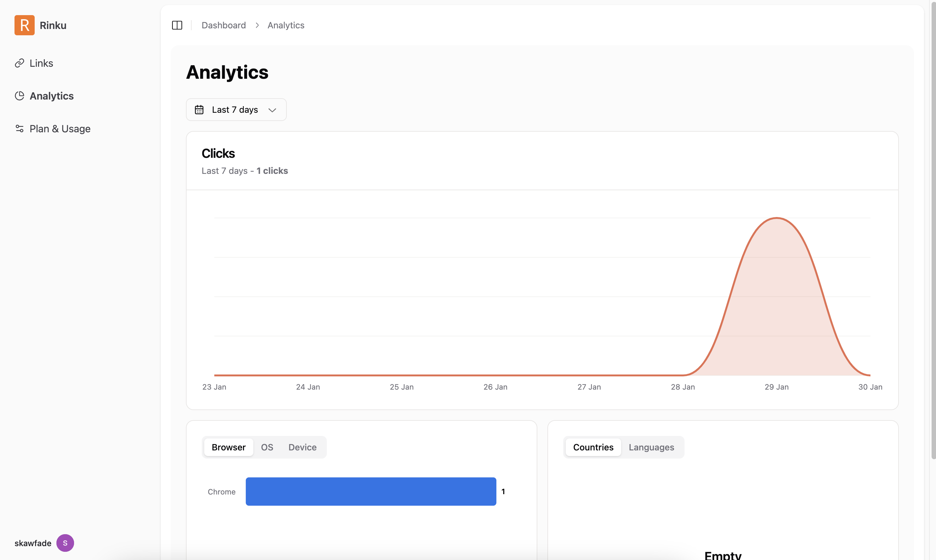Click the 26 Jan axis label
Viewport: 936px width, 560px height.
click(x=495, y=387)
